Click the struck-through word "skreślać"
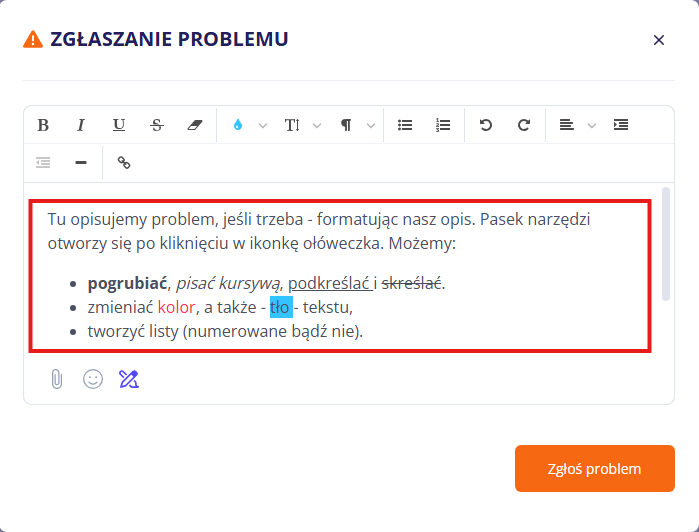Image resolution: width=699 pixels, height=532 pixels. pyautogui.click(x=411, y=284)
